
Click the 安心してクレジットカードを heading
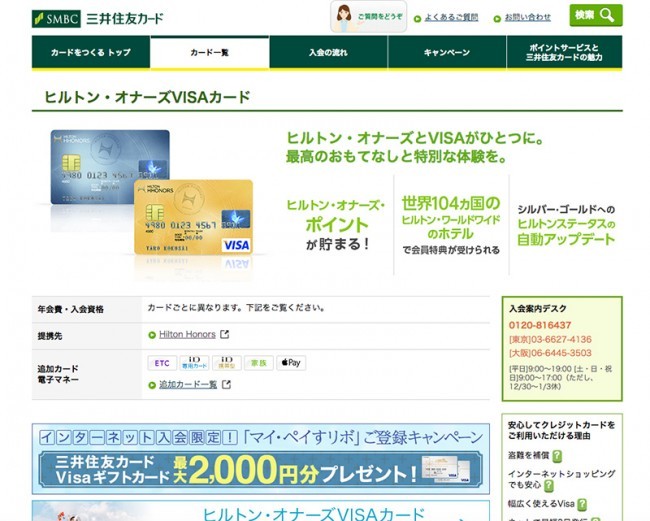(x=561, y=430)
